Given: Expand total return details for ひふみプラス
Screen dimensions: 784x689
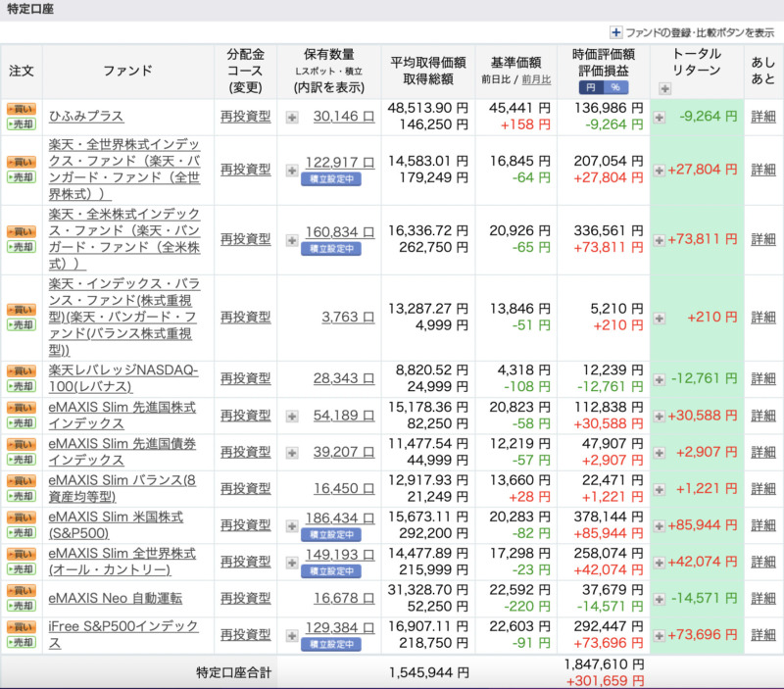Looking at the screenshot, I should point(660,118).
